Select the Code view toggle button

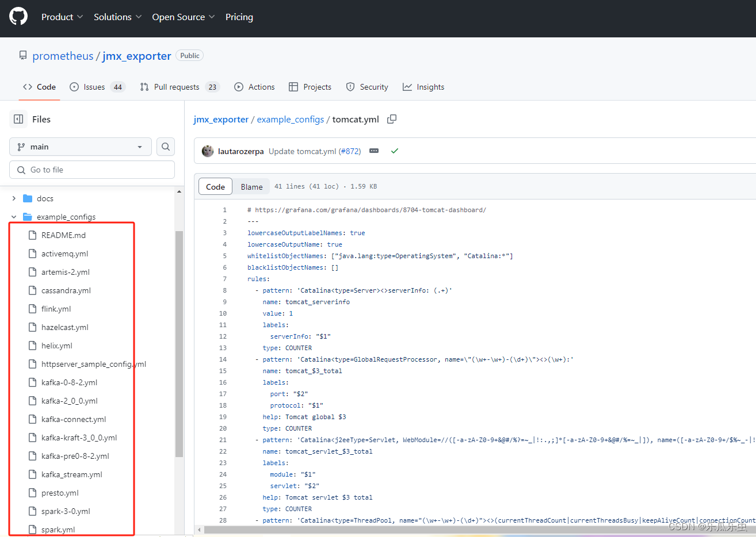pyautogui.click(x=216, y=187)
